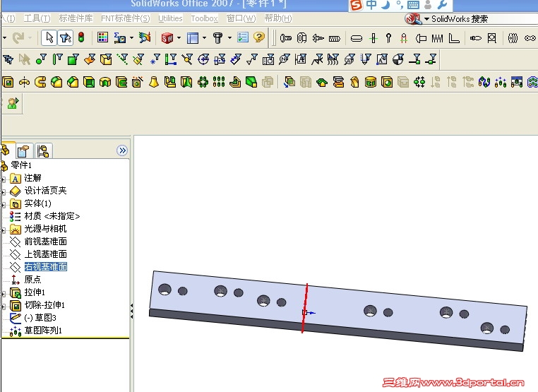Screen dimensions: 538x392
Task: Click the person with arrow icon
Action: pyautogui.click(x=13, y=103)
